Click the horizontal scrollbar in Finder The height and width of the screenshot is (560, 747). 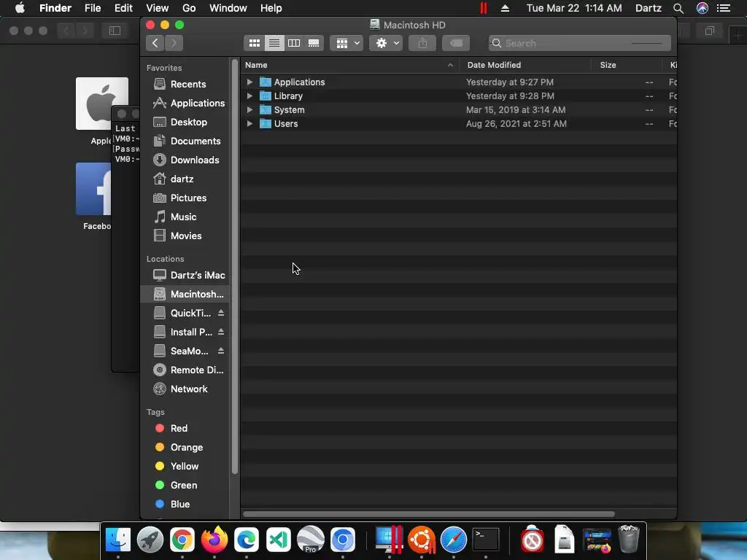point(429,514)
